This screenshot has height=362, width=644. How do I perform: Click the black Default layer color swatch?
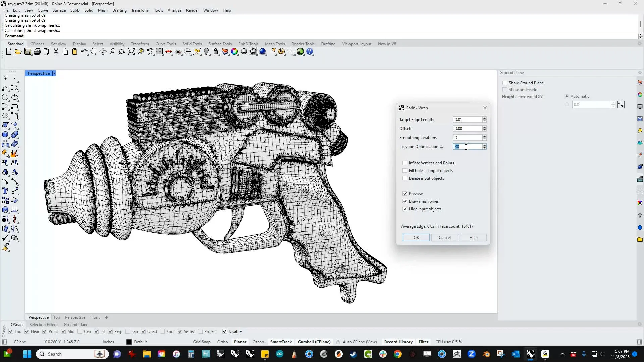(x=129, y=342)
